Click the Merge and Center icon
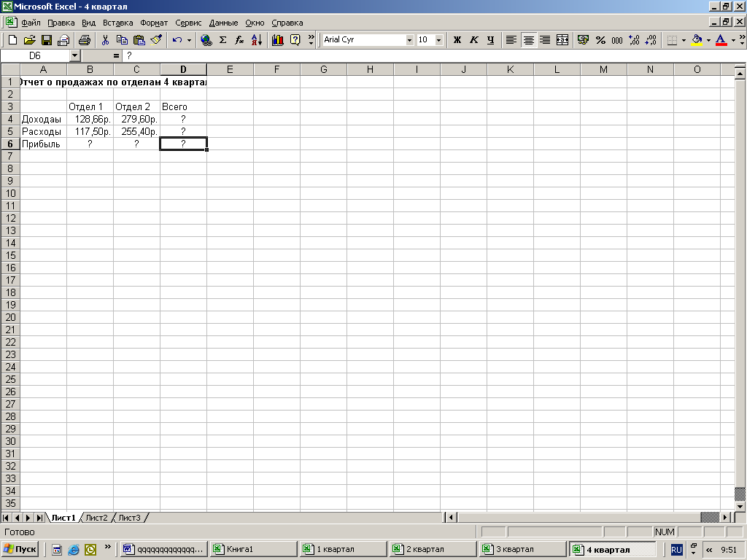Image resolution: width=747 pixels, height=560 pixels. (562, 40)
